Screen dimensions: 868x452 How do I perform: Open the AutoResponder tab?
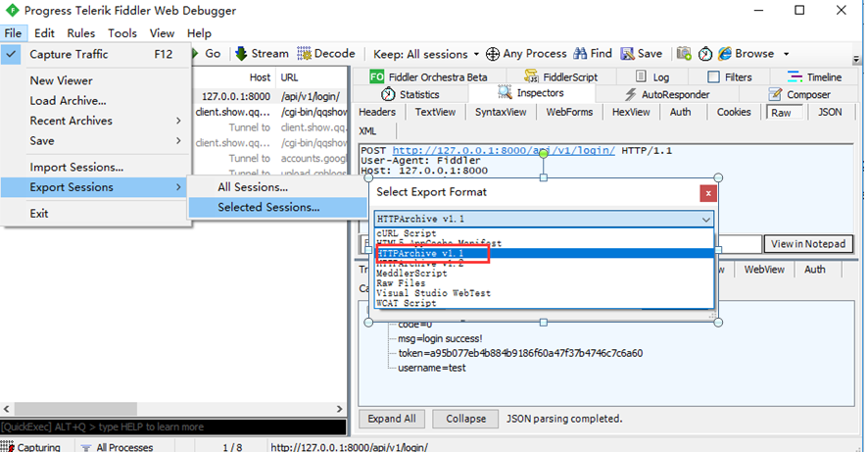(x=667, y=95)
